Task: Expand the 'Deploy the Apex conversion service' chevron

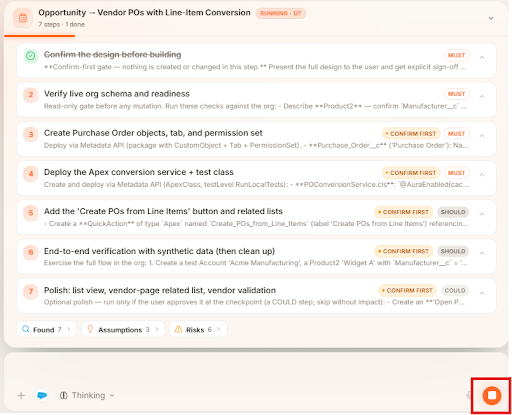Action: click(x=482, y=175)
